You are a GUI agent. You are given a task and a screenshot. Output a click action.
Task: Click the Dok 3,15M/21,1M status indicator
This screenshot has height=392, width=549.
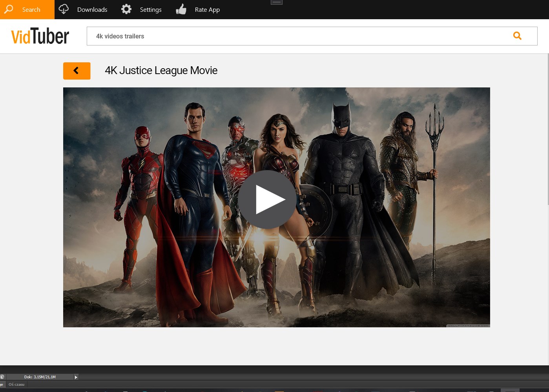point(40,377)
